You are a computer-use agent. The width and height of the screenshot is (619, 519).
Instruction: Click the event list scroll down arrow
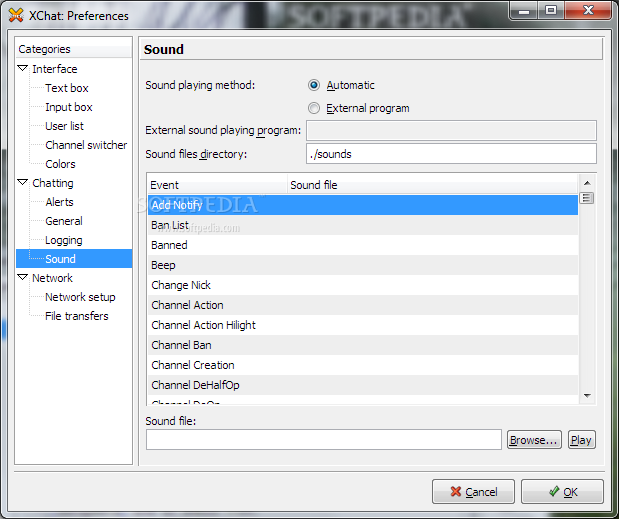tap(587, 395)
